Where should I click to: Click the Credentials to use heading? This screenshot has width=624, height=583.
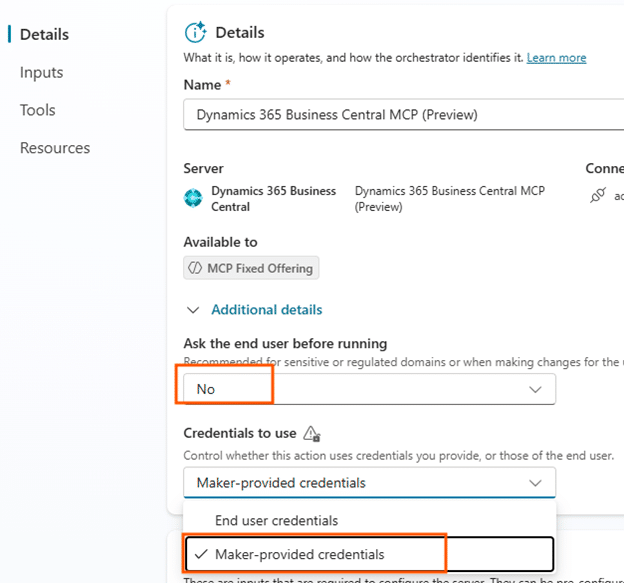click(x=240, y=433)
